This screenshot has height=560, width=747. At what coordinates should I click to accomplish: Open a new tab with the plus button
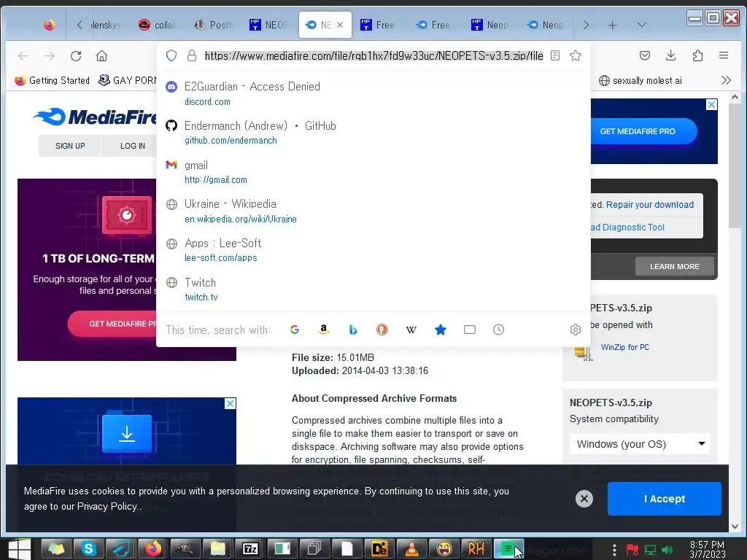[x=613, y=26]
